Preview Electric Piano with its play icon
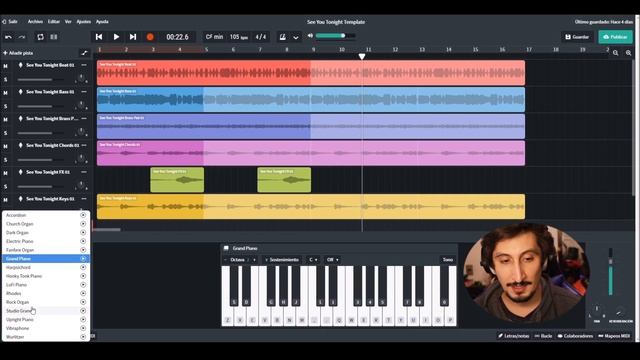This screenshot has width=640, height=360. [83, 241]
